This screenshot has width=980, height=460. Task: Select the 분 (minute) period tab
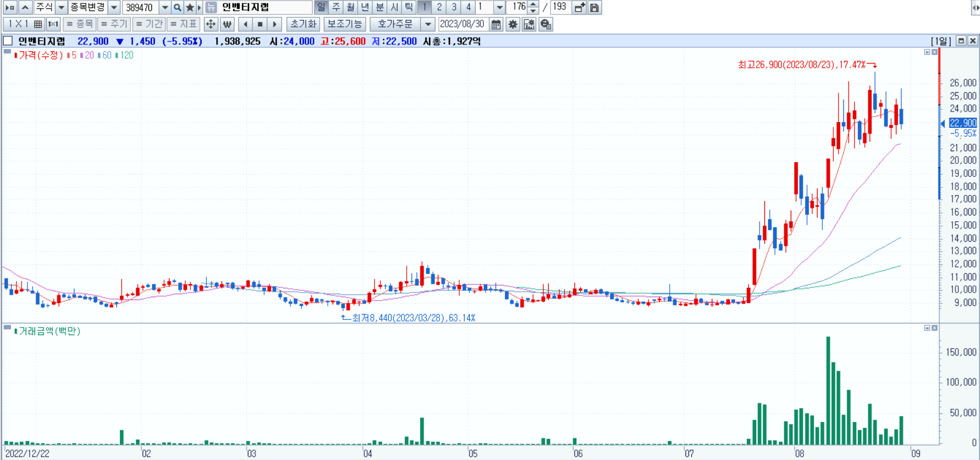(380, 8)
